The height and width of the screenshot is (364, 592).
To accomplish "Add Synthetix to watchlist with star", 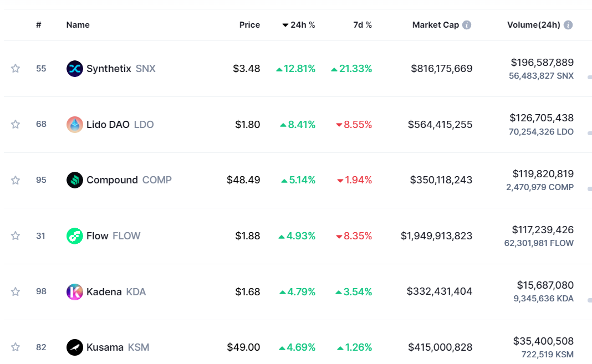I will point(16,69).
